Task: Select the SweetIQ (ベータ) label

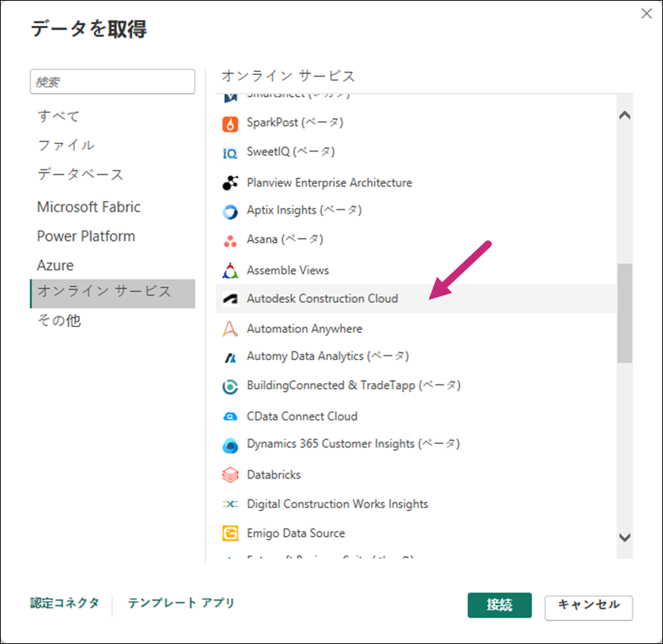Action: click(x=290, y=151)
